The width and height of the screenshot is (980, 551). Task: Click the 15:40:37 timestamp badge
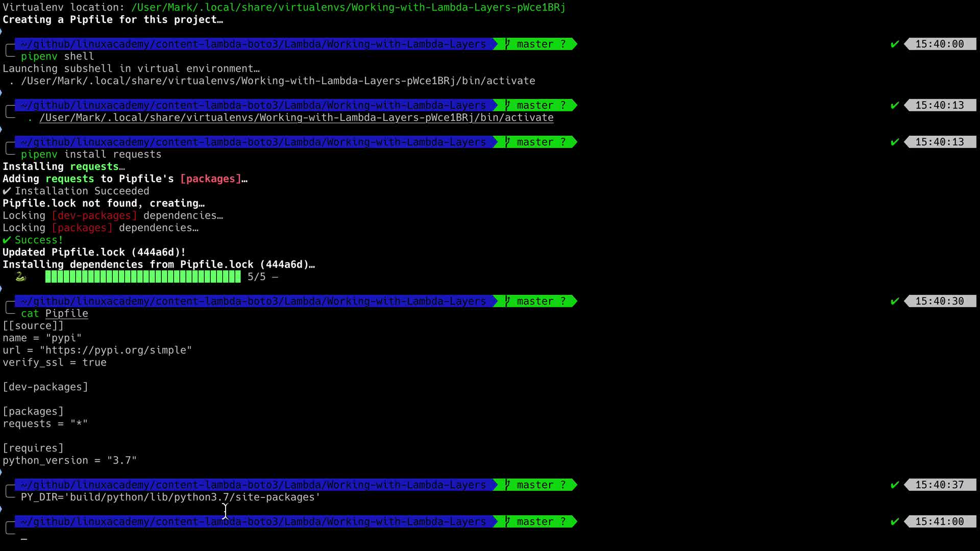(939, 485)
